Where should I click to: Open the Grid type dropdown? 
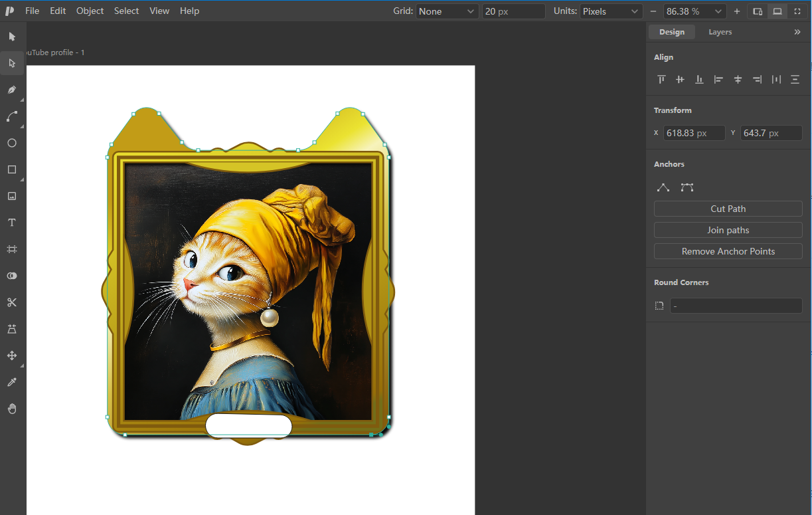[x=447, y=11]
